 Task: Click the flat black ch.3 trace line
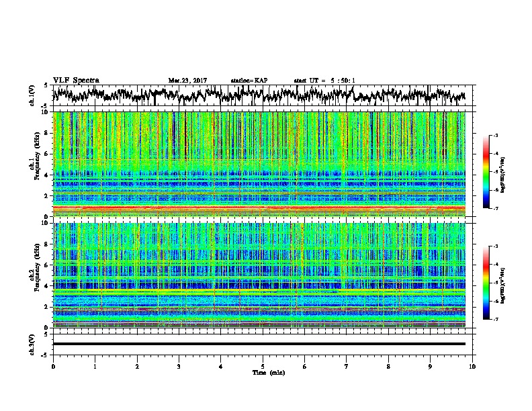tap(259, 344)
